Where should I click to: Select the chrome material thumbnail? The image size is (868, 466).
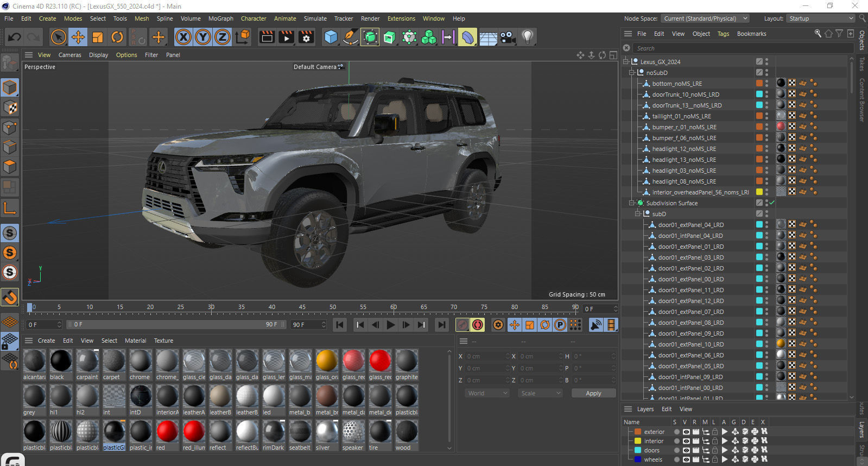click(141, 365)
